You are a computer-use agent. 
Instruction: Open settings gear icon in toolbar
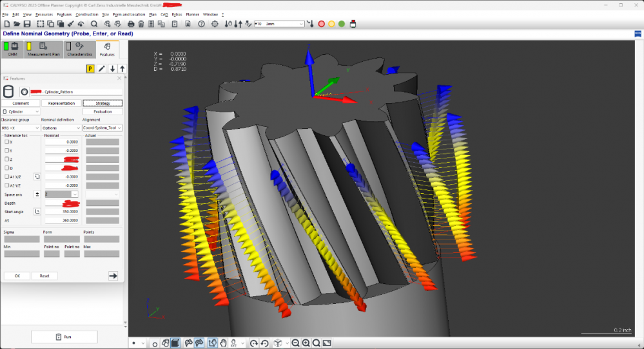click(215, 24)
